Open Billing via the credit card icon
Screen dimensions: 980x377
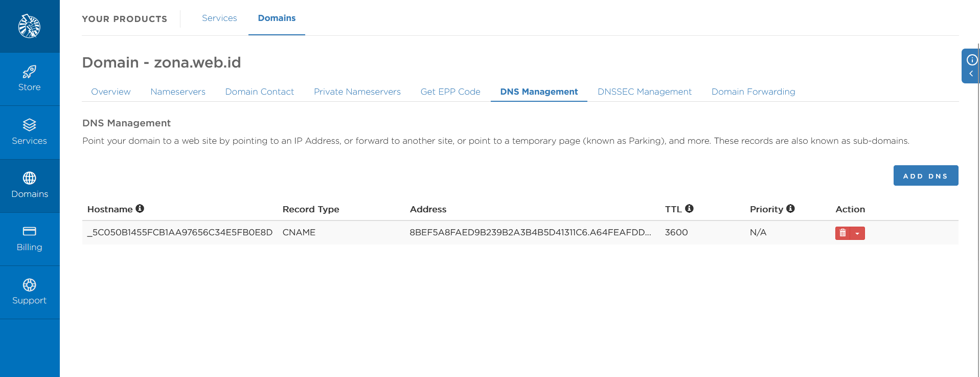point(29,231)
